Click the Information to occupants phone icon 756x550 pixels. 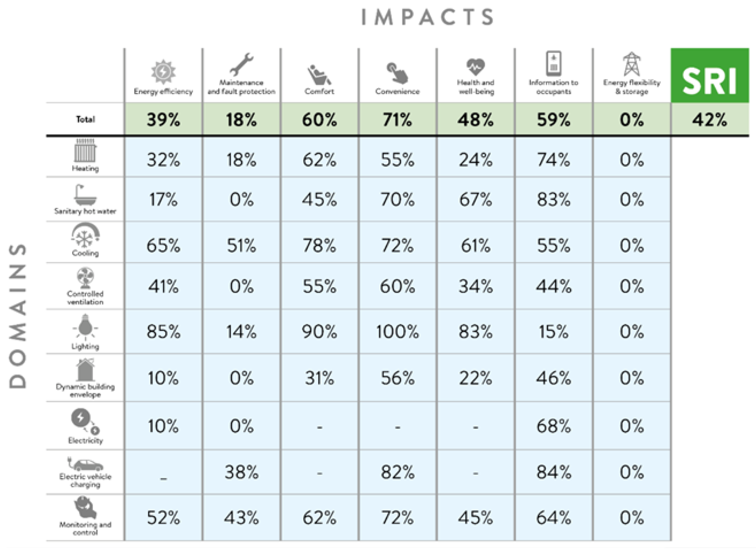coord(553,64)
